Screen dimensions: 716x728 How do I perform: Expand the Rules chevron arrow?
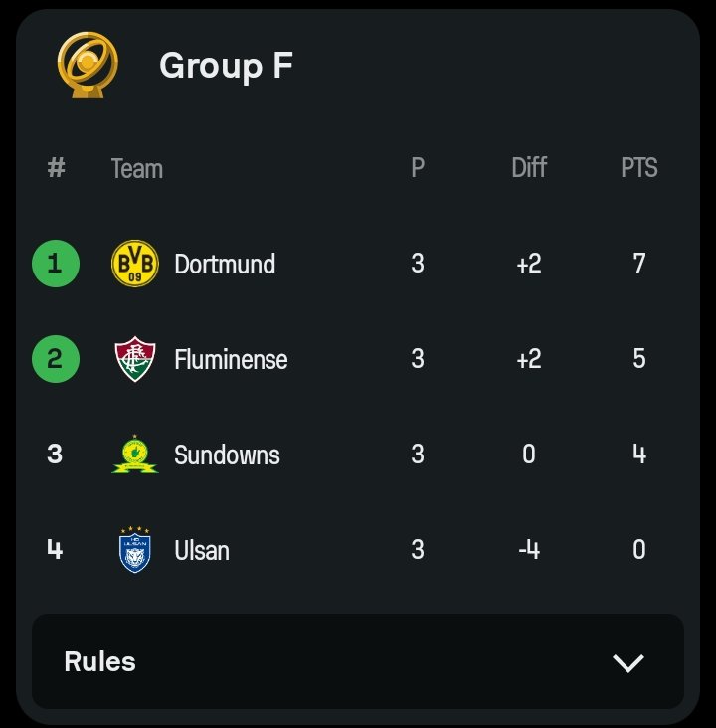click(628, 662)
